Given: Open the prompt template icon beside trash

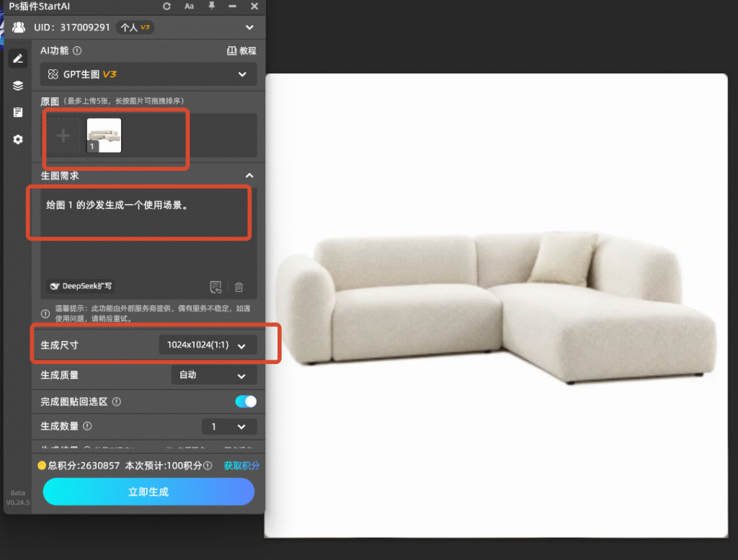Looking at the screenshot, I should (215, 287).
